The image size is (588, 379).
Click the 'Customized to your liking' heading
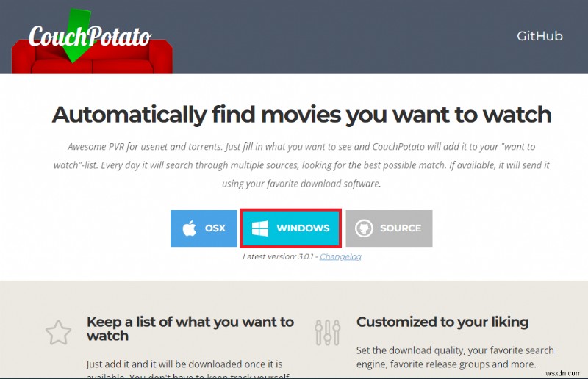[x=442, y=322]
